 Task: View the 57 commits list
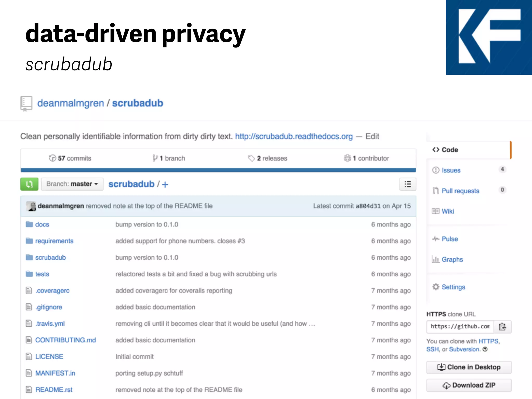(70, 158)
